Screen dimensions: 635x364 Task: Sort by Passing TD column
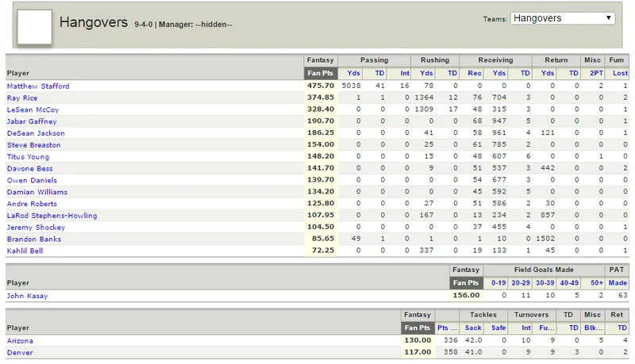tap(379, 73)
